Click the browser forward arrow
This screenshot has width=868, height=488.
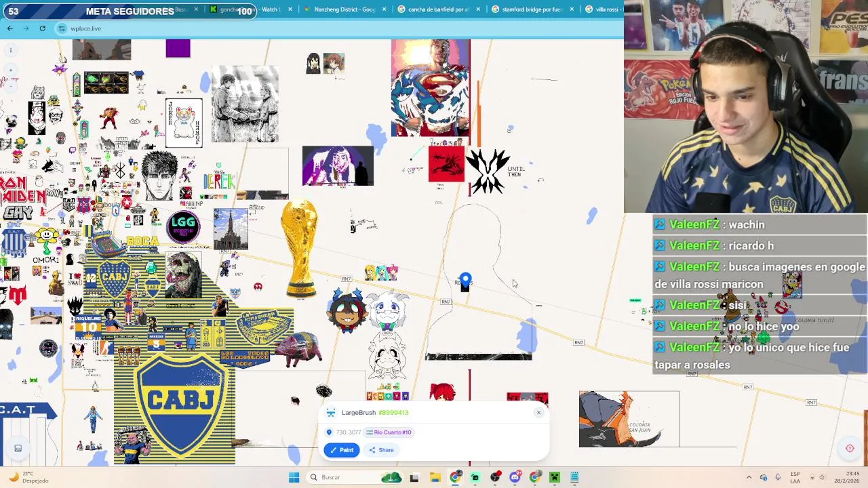(26, 28)
